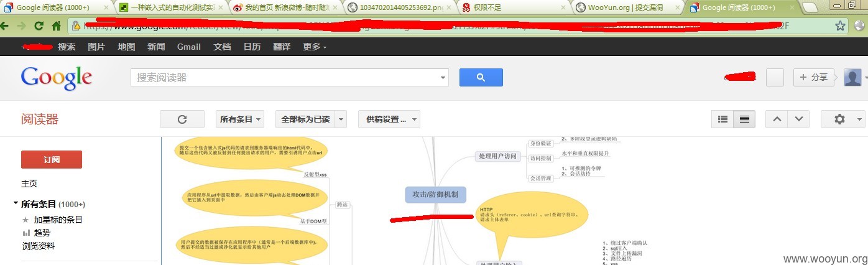Open the browser home page icon
868x265 pixels.
[x=56, y=26]
